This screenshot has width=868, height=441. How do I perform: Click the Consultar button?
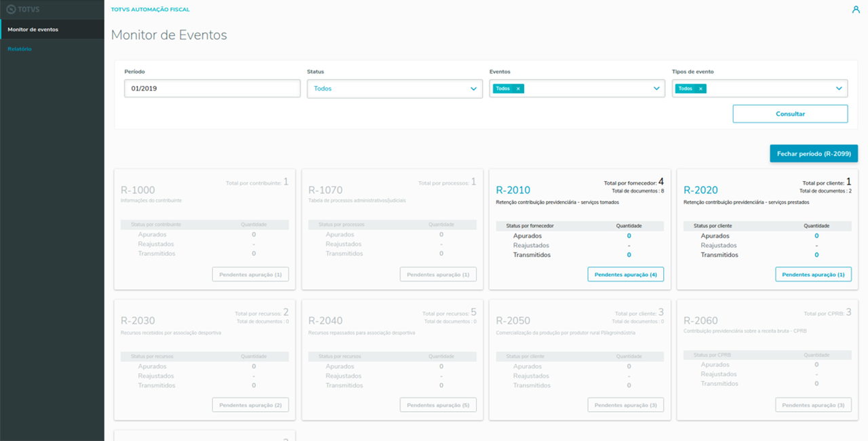[x=790, y=114]
